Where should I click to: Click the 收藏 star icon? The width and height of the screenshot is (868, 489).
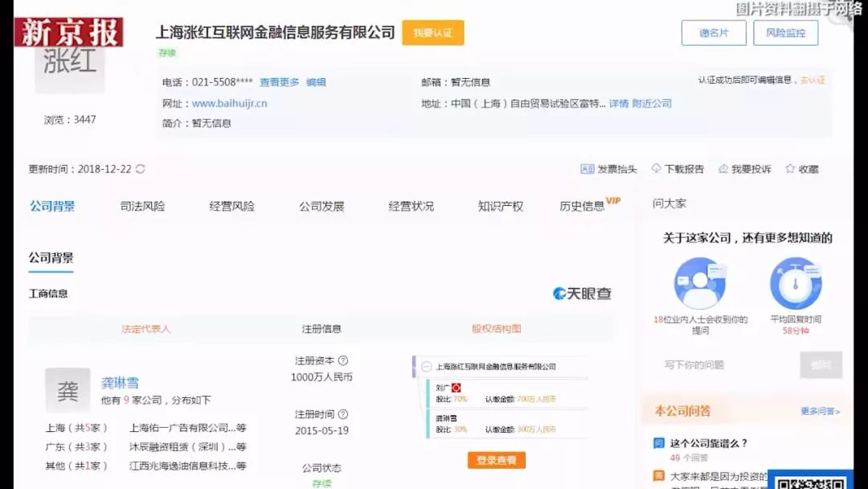(790, 168)
